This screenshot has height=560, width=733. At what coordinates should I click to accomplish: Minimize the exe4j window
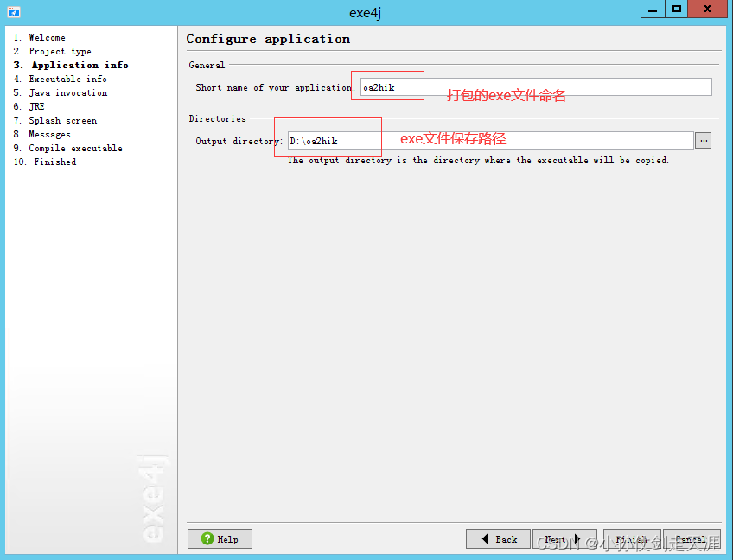pyautogui.click(x=653, y=9)
